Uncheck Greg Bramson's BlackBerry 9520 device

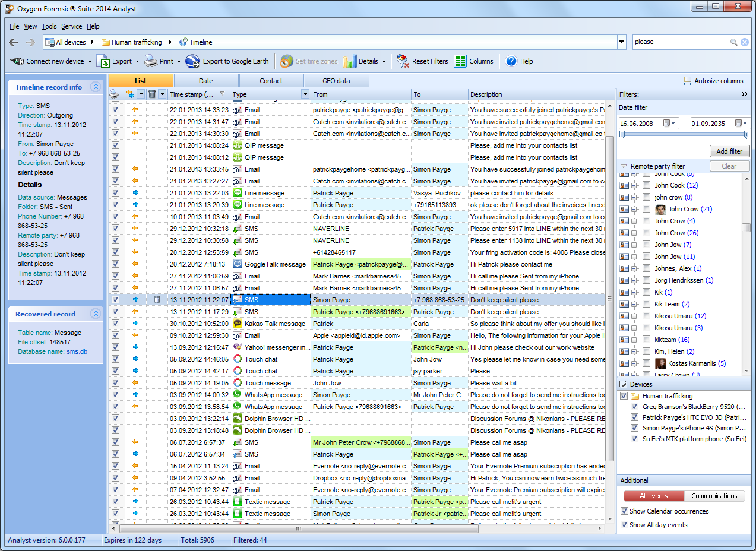(635, 407)
